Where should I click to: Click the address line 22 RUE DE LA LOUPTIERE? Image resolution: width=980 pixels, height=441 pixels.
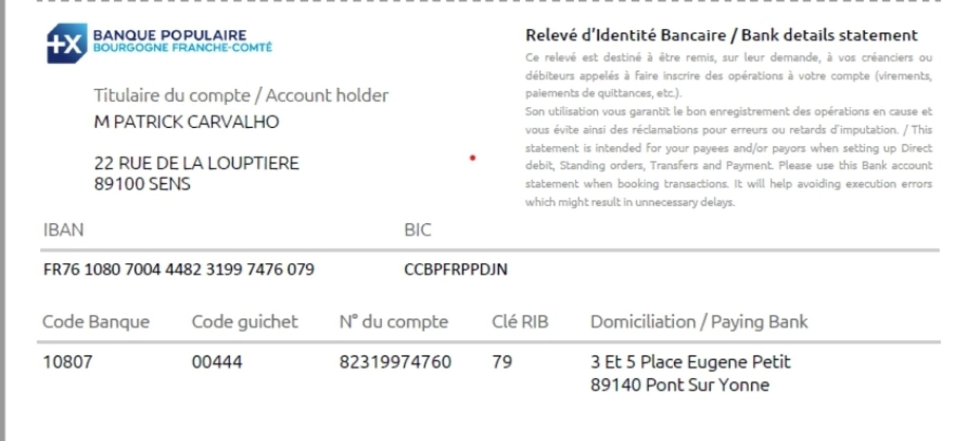196,163
